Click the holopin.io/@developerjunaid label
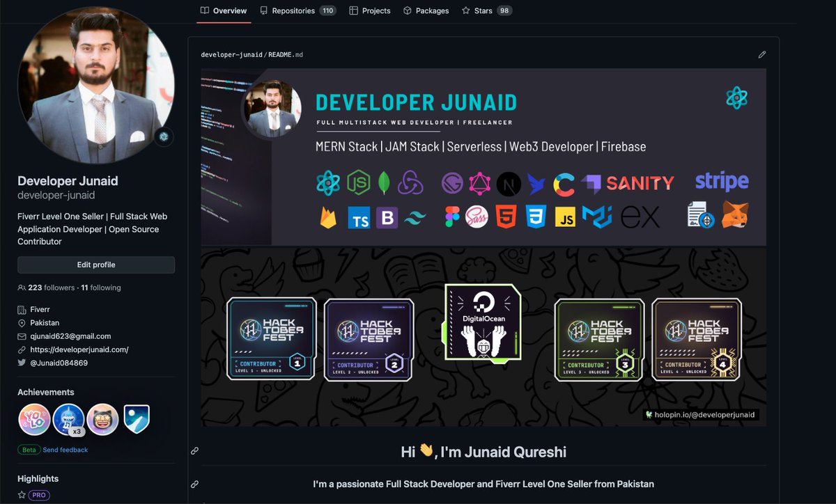 pos(701,414)
